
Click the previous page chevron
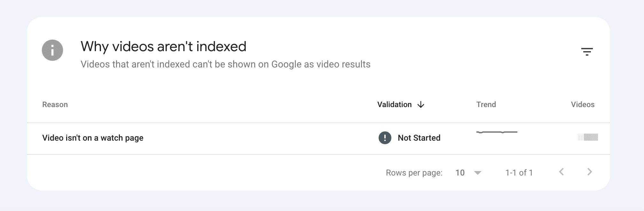tap(562, 172)
